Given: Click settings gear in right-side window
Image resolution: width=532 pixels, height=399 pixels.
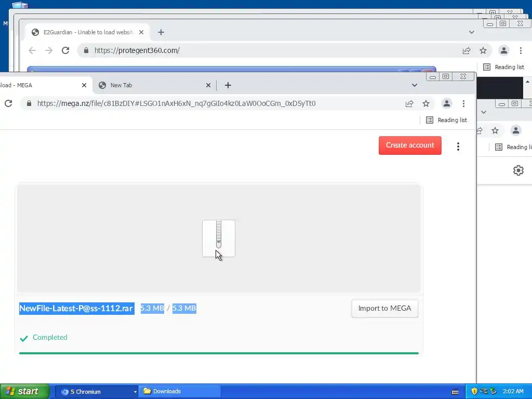Looking at the screenshot, I should (518, 170).
